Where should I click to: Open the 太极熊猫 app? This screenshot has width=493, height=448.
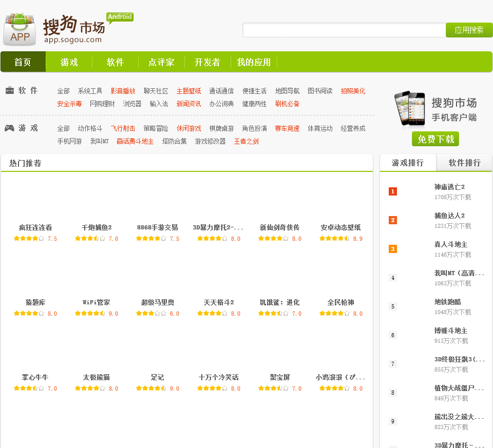[97, 377]
